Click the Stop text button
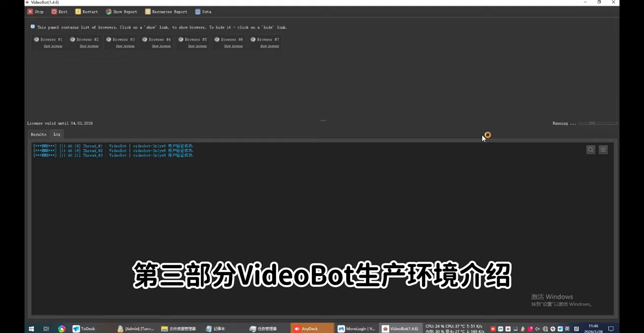Viewport: 644px width, 333px height. 39,12
